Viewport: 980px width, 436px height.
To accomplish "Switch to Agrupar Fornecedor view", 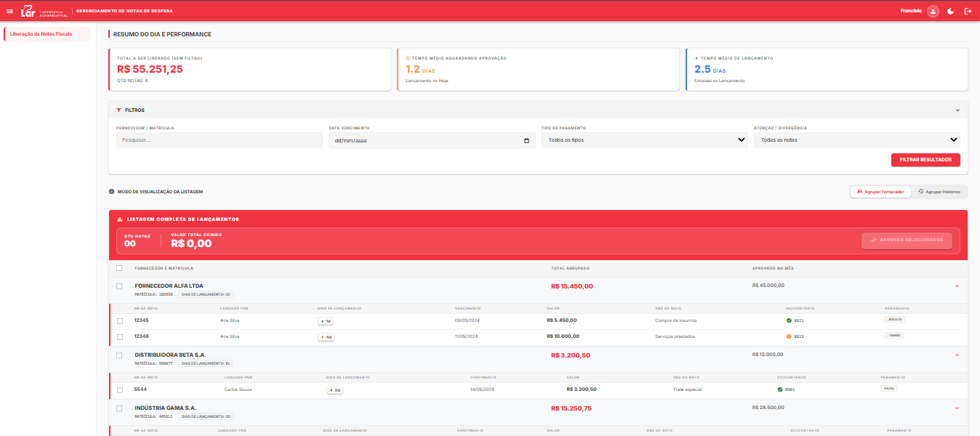I will 880,192.
